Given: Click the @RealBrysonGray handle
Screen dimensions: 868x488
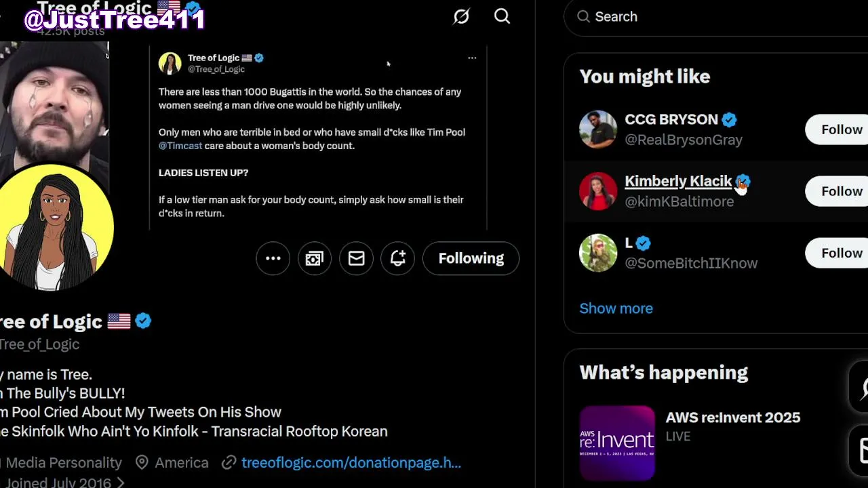Looking at the screenshot, I should [x=684, y=140].
